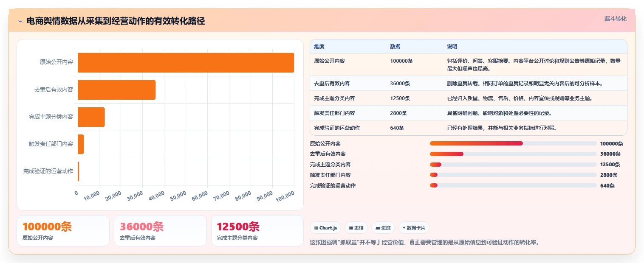Click the table cell 100000条
Screen dimensions: 644x263
pos(401,61)
